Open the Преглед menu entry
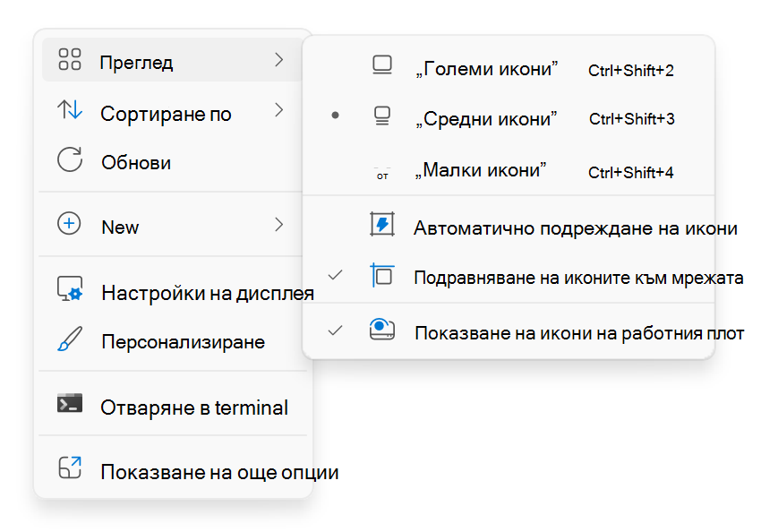The height and width of the screenshot is (532, 761). [x=172, y=60]
